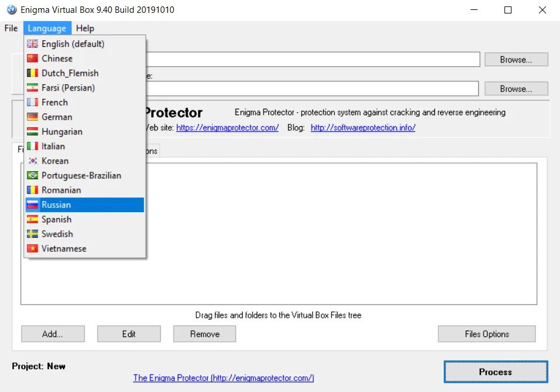
Task: Click the Romanian flag icon
Action: tap(32, 190)
